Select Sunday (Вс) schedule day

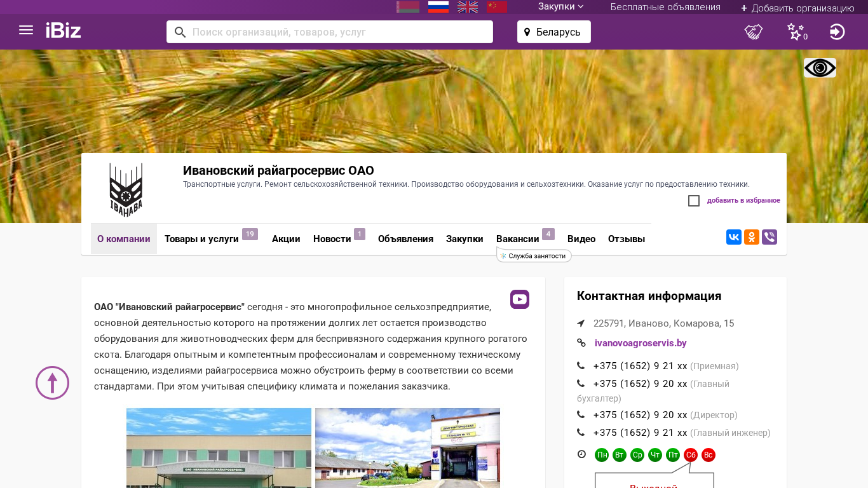tap(709, 455)
